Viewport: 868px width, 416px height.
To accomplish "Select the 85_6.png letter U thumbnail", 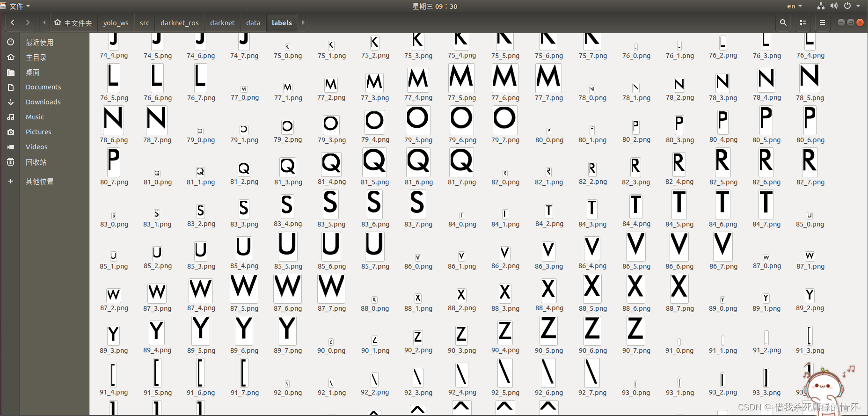I will click(x=331, y=246).
